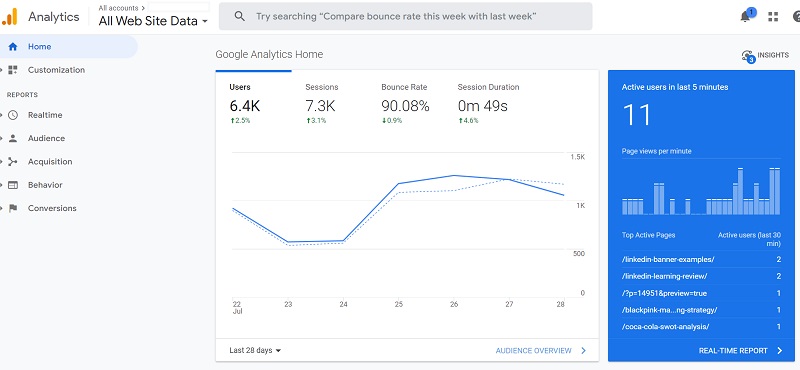
Task: Open the Last 28 days dropdown
Action: pos(255,351)
